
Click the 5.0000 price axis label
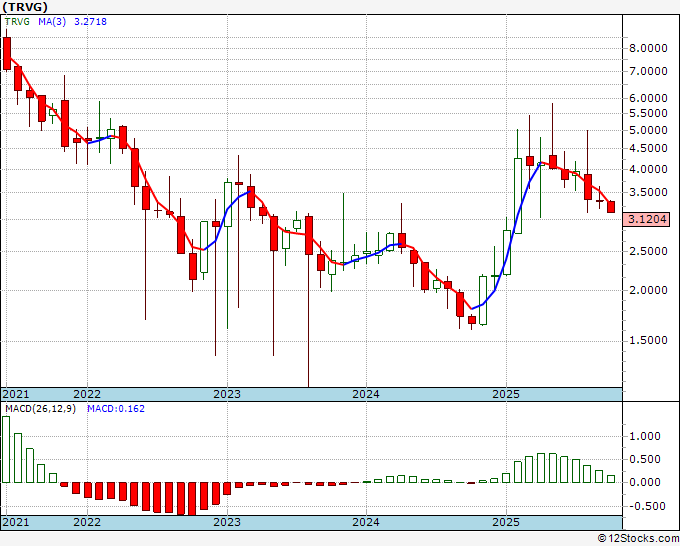(x=649, y=130)
